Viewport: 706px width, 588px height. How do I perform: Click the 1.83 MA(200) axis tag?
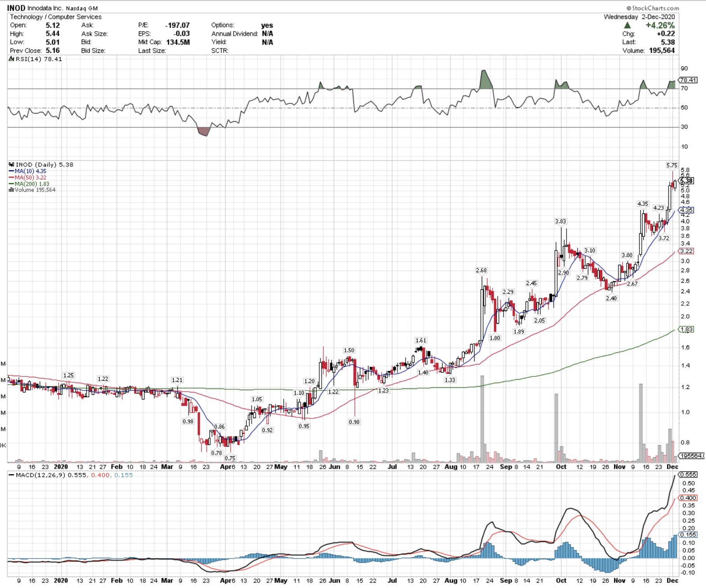point(687,329)
